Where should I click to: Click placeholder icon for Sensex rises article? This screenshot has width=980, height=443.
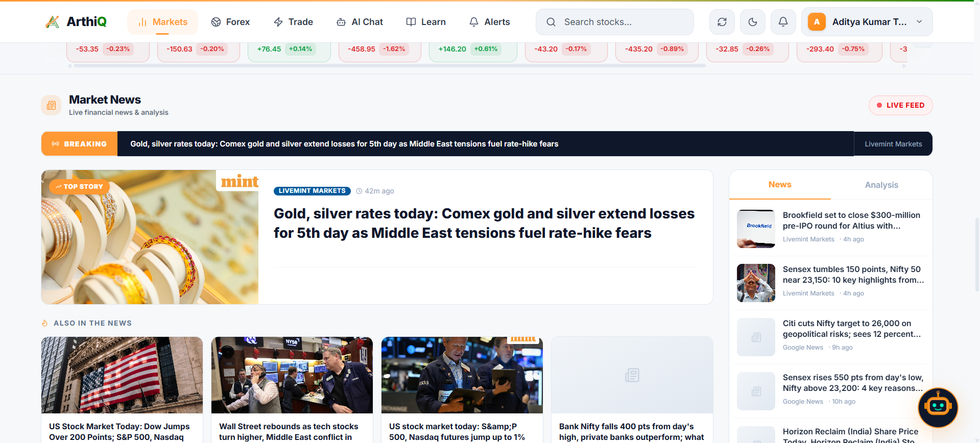756,391
